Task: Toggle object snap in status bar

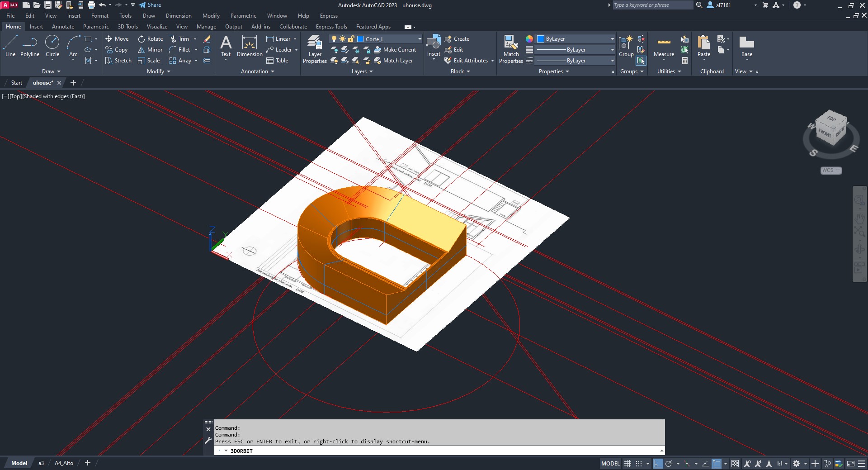Action: tap(717, 464)
